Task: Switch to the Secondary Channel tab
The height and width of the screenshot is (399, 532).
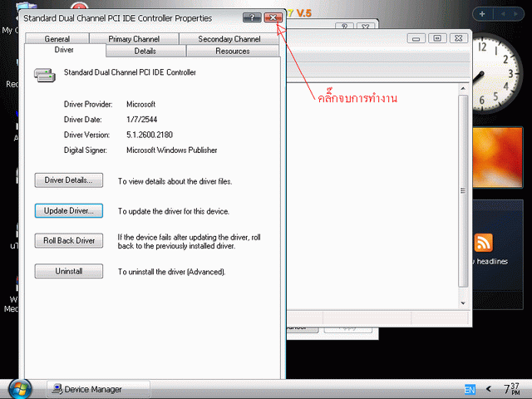Action: (x=229, y=39)
